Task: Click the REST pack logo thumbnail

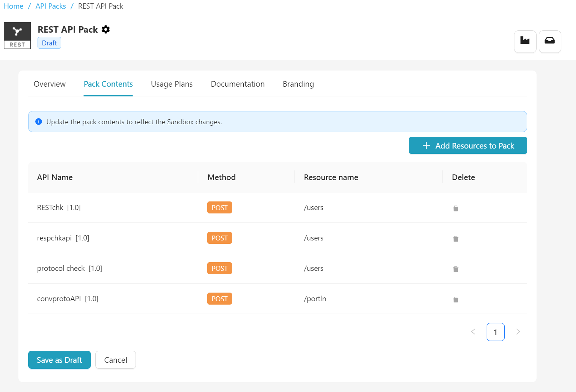Action: click(17, 36)
